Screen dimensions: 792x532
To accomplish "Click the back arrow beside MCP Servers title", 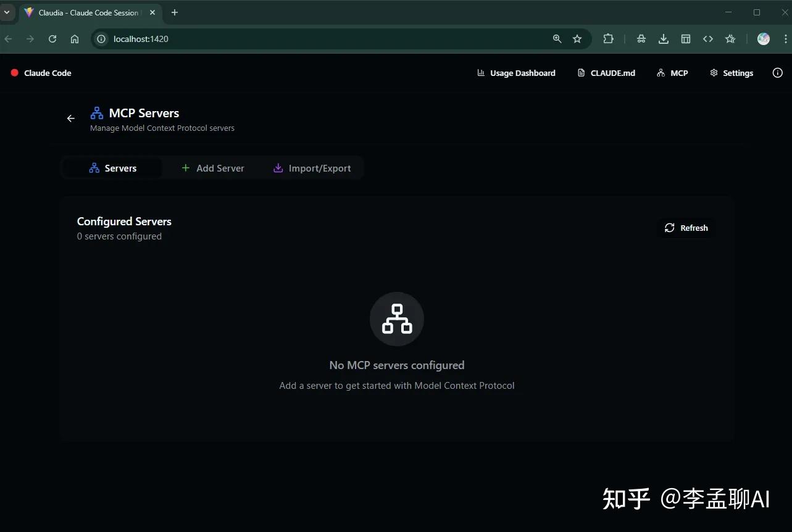I will pos(70,118).
